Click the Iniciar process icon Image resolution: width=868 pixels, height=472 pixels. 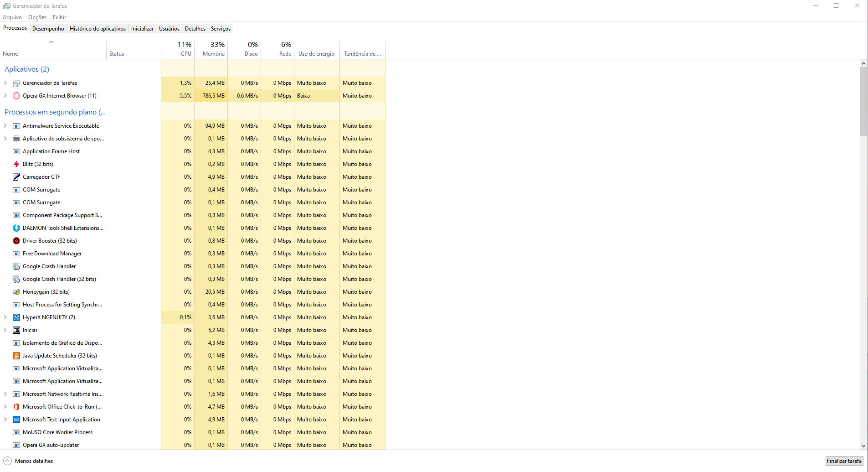point(16,330)
